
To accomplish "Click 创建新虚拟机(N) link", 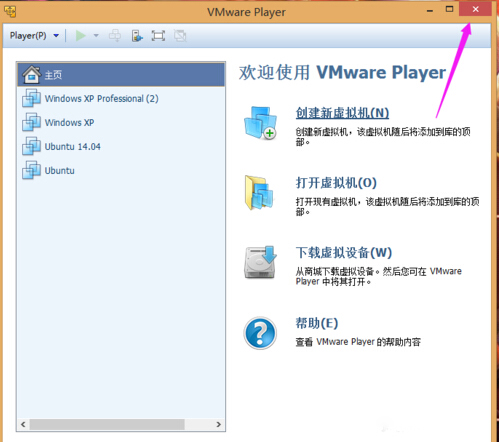I will click(342, 113).
